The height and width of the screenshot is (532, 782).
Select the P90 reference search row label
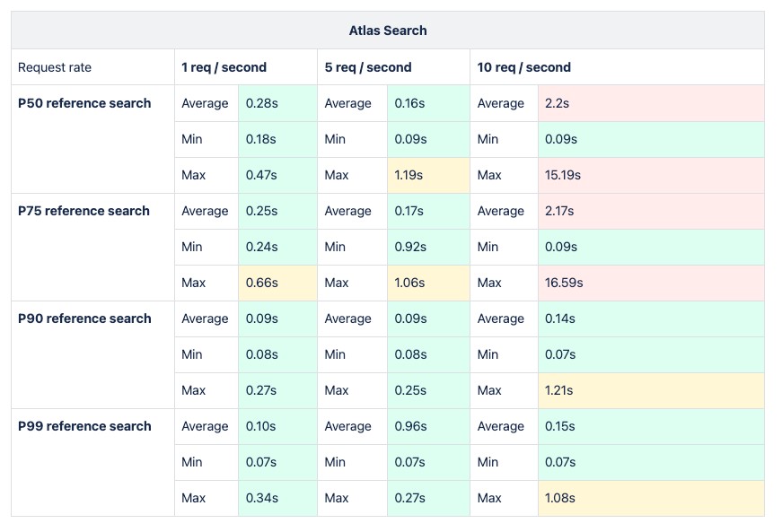point(84,318)
